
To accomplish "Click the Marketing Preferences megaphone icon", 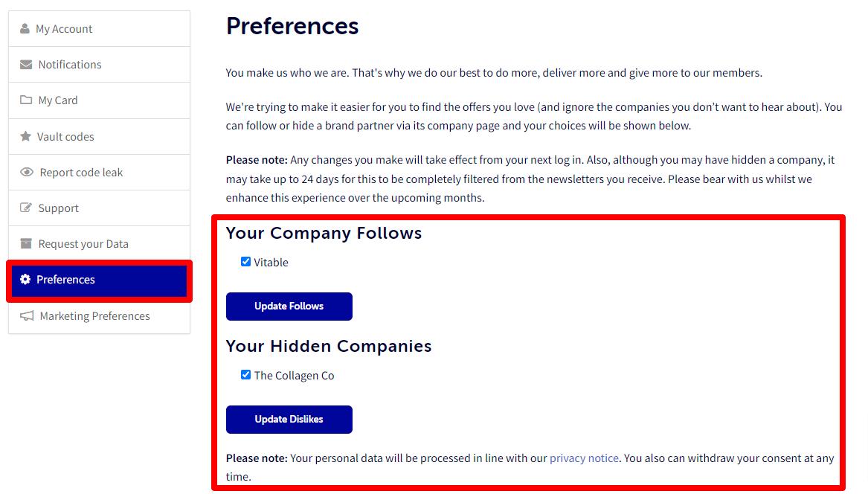I will tap(27, 316).
